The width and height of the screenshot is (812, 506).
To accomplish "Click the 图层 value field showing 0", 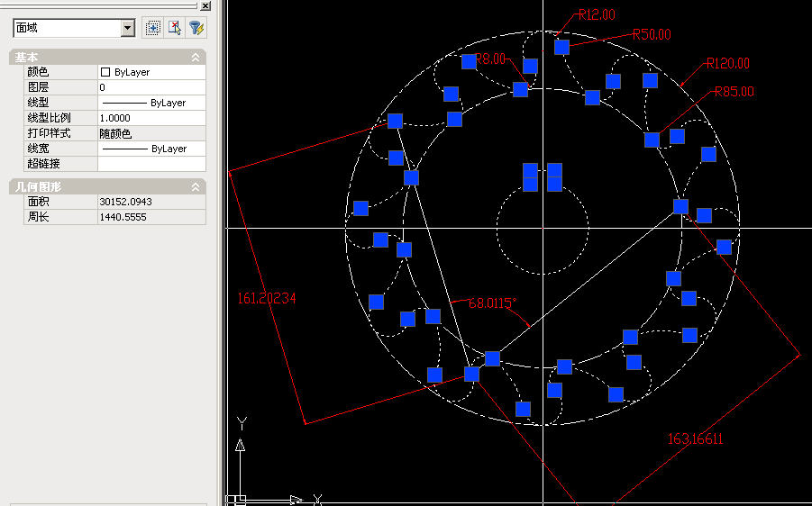I will tap(151, 87).
